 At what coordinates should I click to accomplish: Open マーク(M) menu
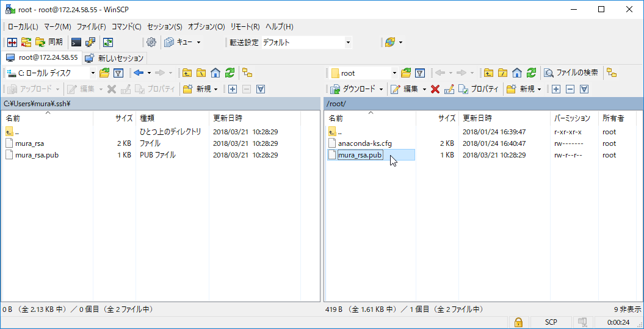click(x=57, y=27)
